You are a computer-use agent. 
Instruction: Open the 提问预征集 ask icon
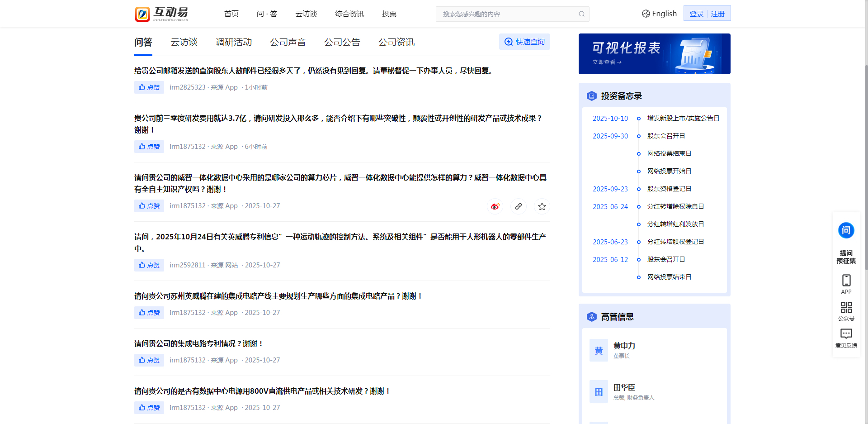[846, 230]
